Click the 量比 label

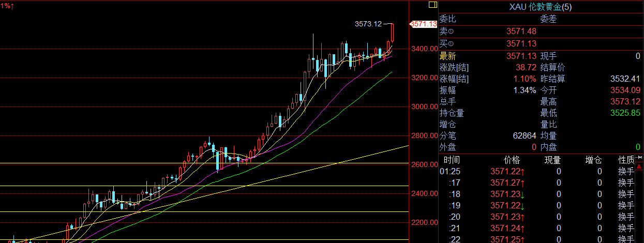coord(549,124)
